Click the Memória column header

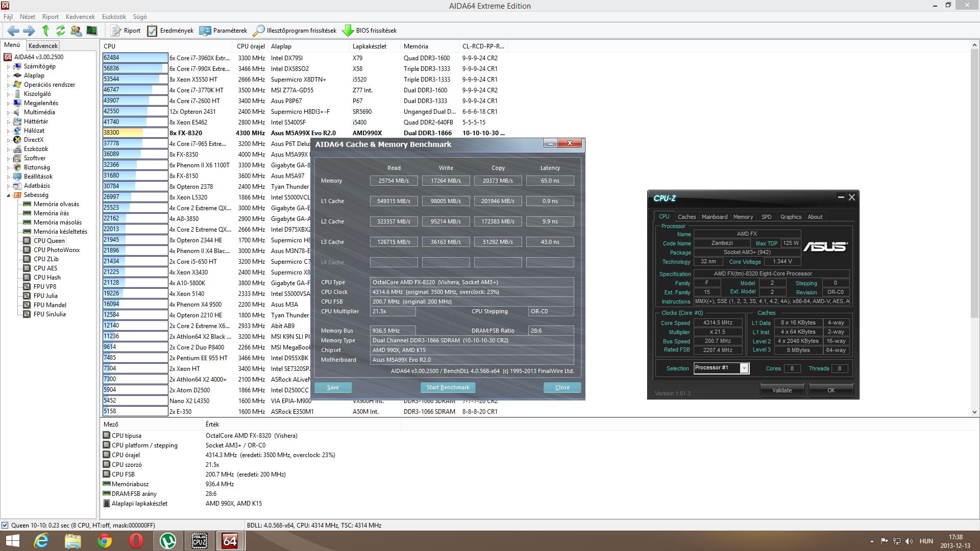[x=430, y=46]
